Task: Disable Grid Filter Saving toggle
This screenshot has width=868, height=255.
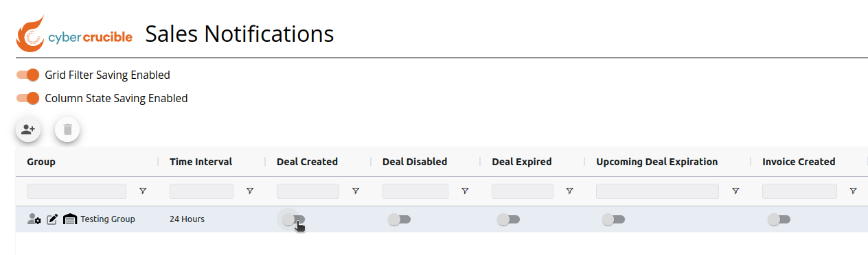Action: tap(28, 75)
